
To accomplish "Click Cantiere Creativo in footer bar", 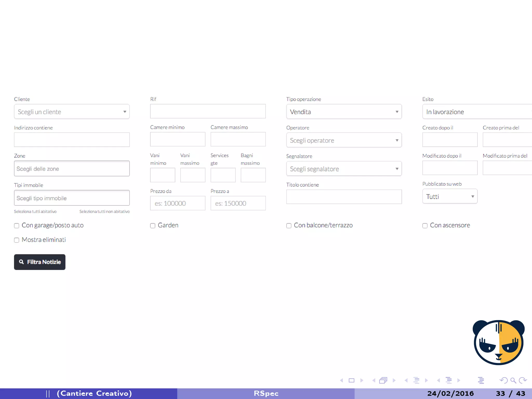I will click(94, 394).
